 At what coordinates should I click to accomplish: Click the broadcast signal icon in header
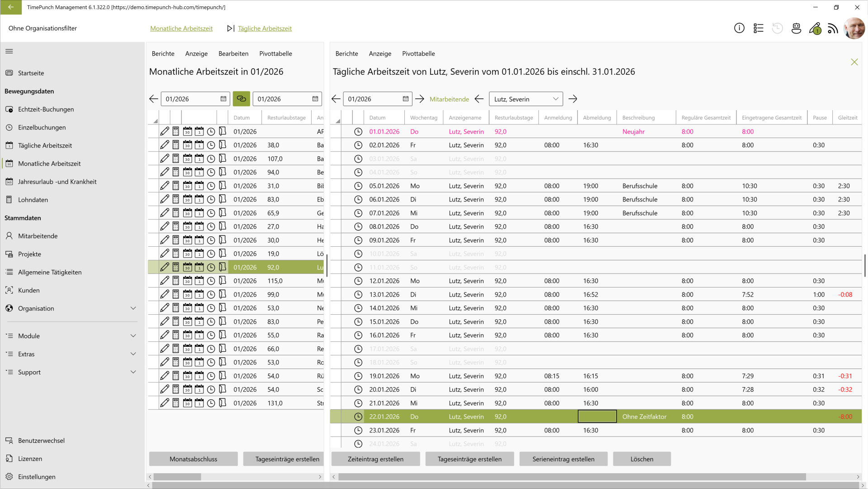click(833, 29)
